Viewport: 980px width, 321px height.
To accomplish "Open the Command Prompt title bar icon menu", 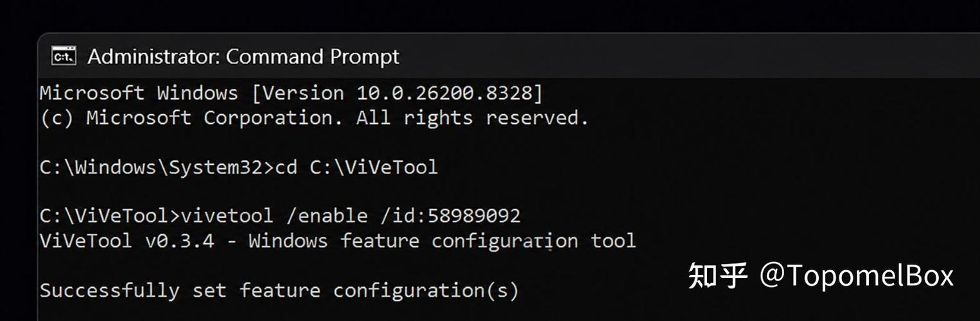I will click(x=64, y=56).
